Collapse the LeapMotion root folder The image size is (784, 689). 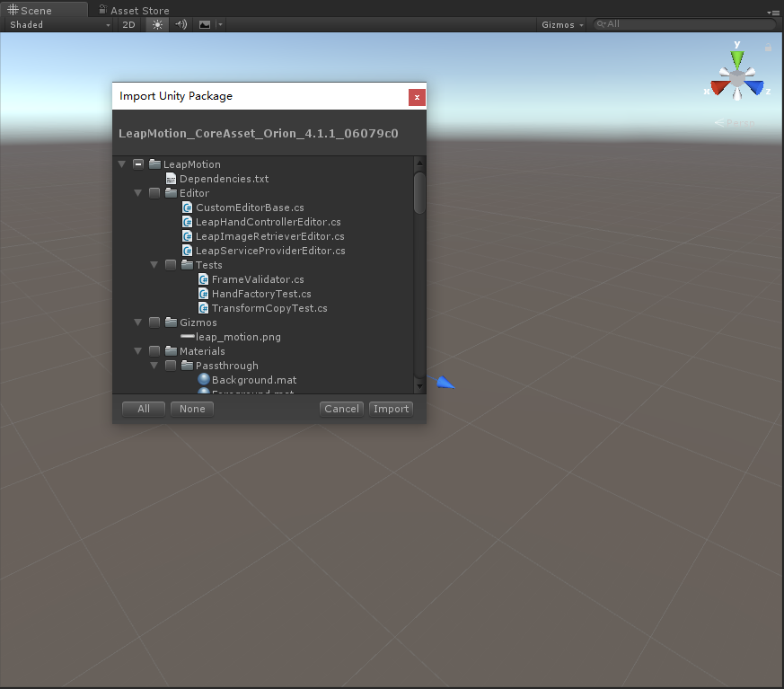click(x=121, y=164)
